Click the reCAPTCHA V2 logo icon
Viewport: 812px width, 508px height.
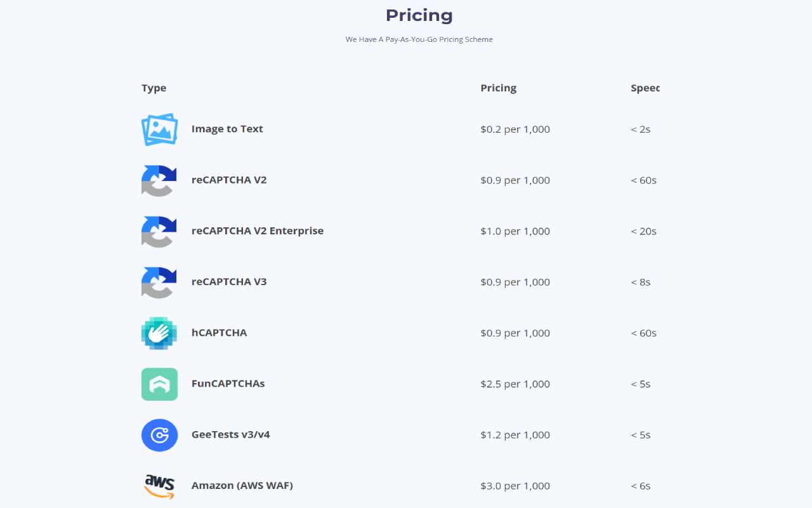pyautogui.click(x=159, y=180)
